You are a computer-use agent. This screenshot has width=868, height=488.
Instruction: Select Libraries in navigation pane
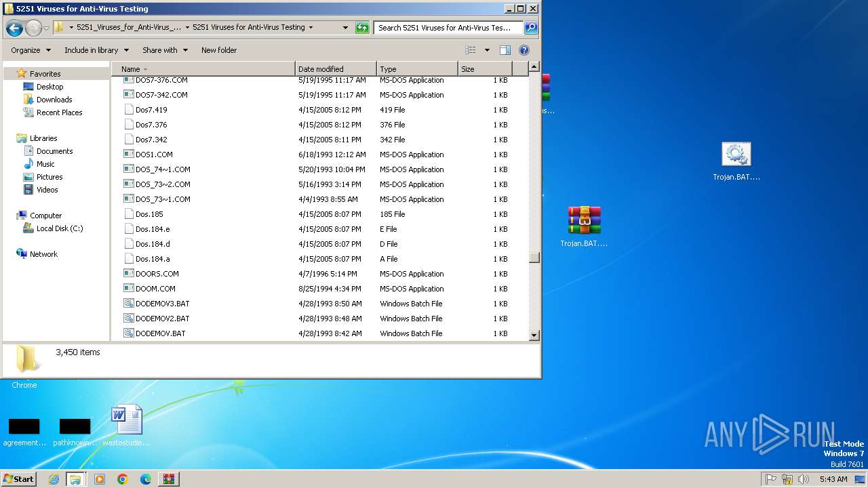coord(43,138)
